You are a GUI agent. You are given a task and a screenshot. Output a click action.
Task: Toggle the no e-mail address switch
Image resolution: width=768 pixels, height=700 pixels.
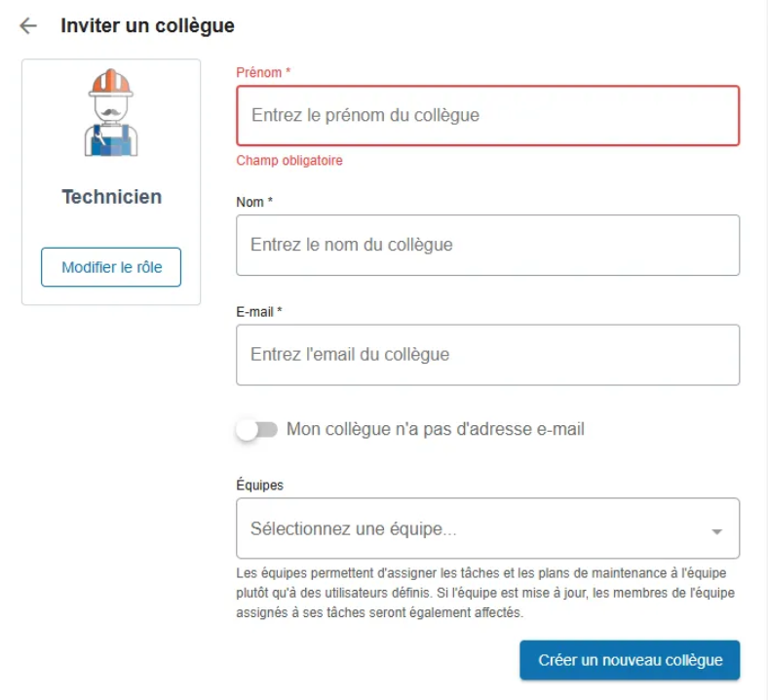[x=256, y=430]
